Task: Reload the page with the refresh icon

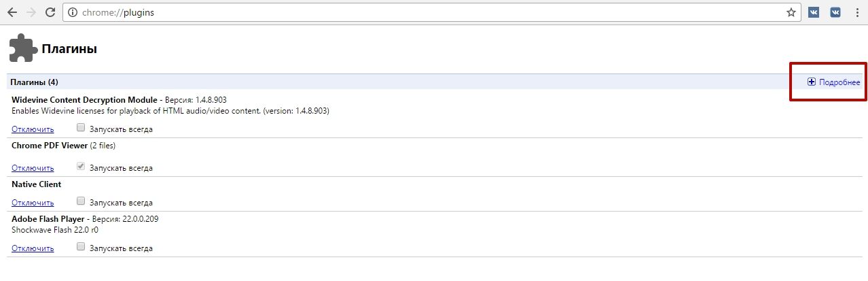Action: pyautogui.click(x=50, y=12)
